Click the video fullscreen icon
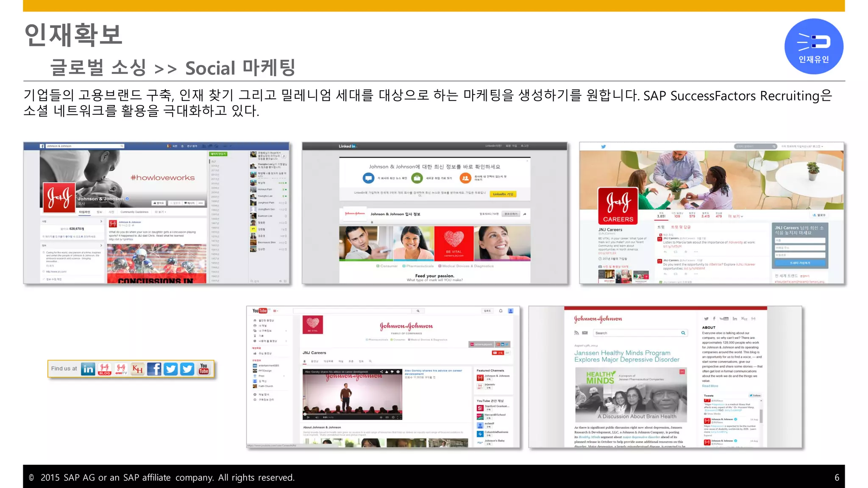The height and width of the screenshot is (488, 868). coord(398,417)
